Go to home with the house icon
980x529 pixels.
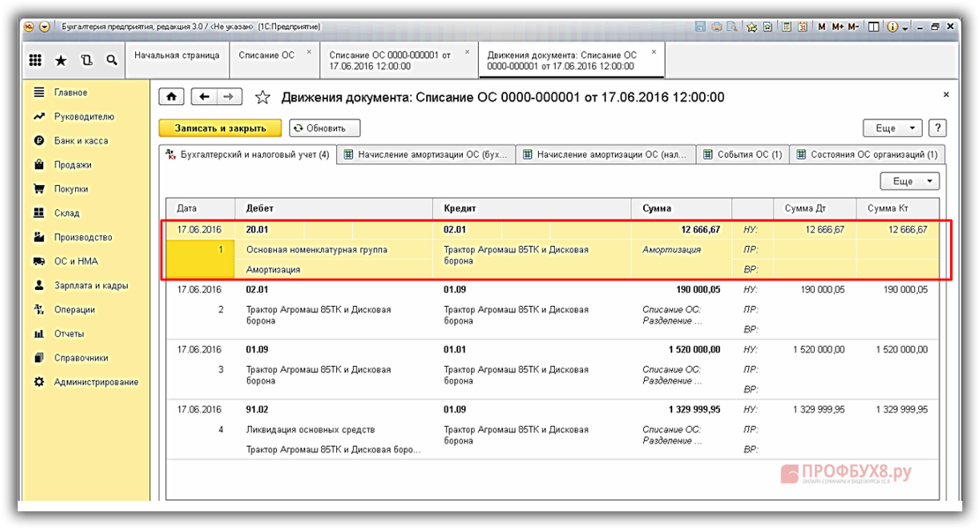tap(171, 97)
